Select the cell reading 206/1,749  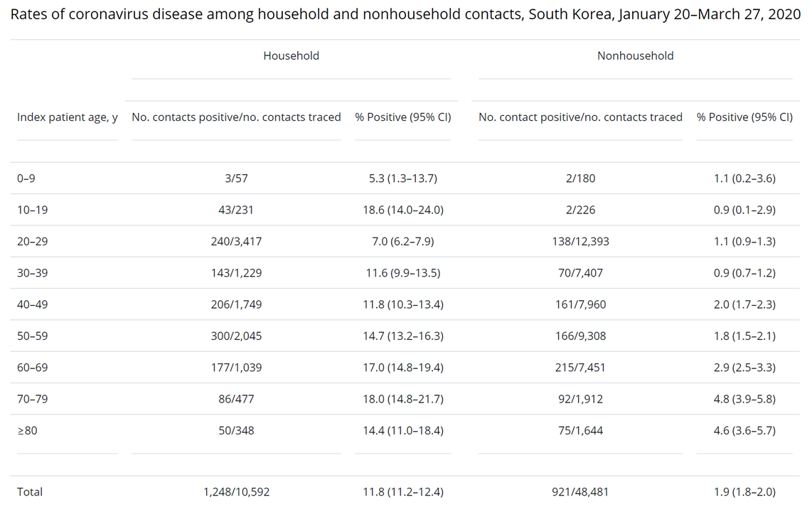coord(236,304)
